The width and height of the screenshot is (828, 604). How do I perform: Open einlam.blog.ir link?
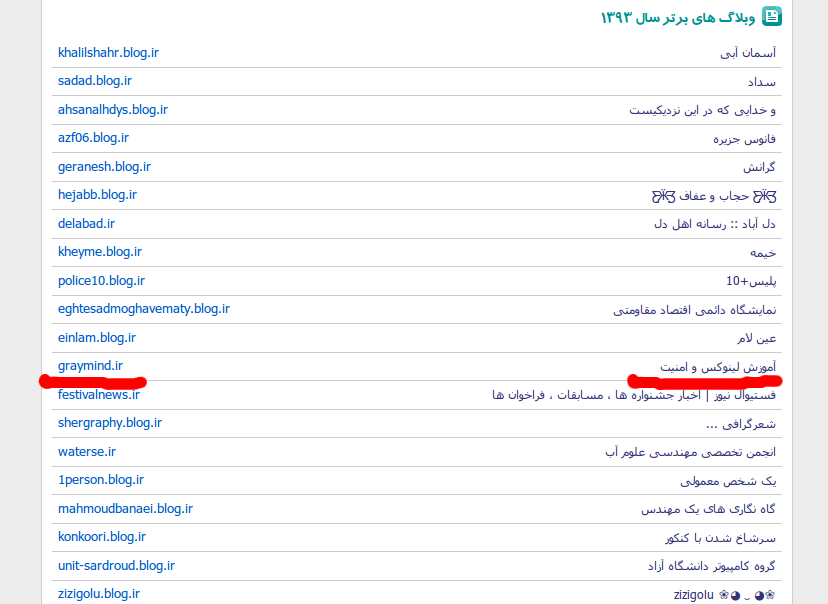(x=97, y=338)
